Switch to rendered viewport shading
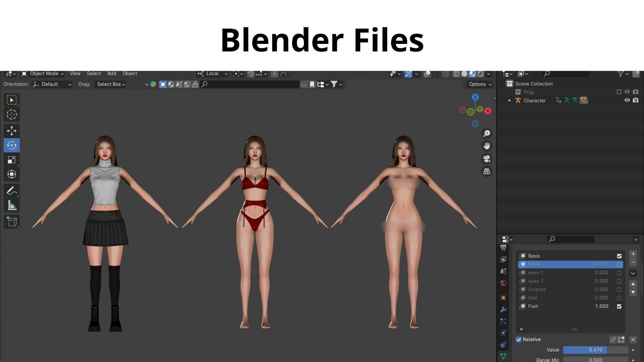Viewport: 644px width, 362px height. (x=481, y=74)
